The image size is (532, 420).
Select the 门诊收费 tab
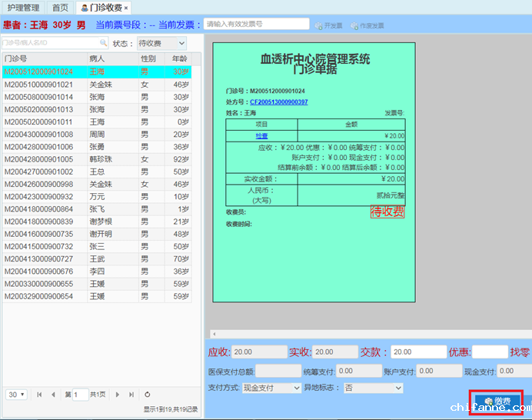103,8
